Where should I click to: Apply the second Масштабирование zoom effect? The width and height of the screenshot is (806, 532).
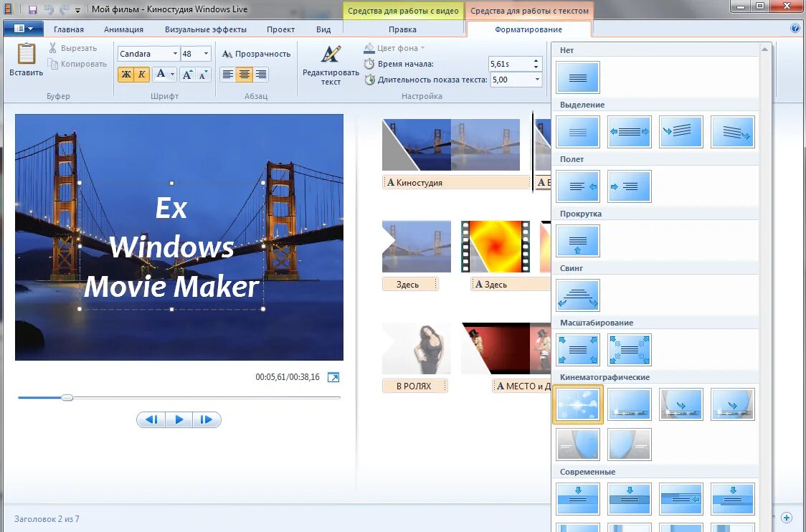tap(629, 349)
